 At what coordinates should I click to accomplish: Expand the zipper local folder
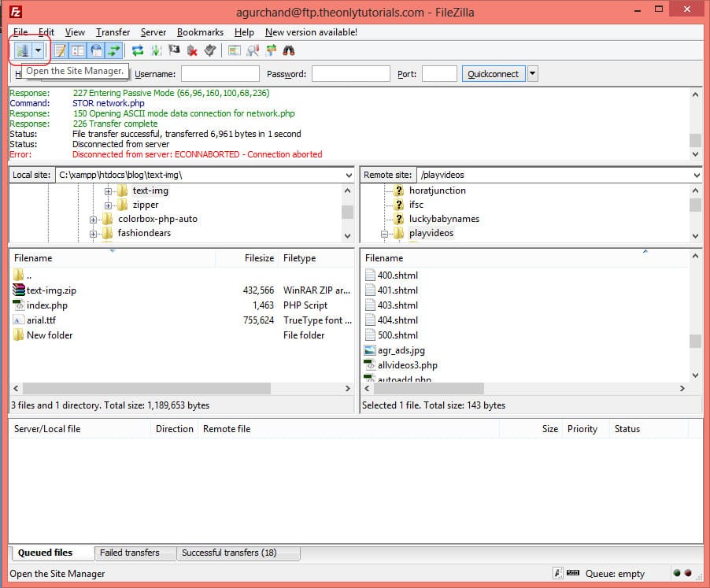108,205
